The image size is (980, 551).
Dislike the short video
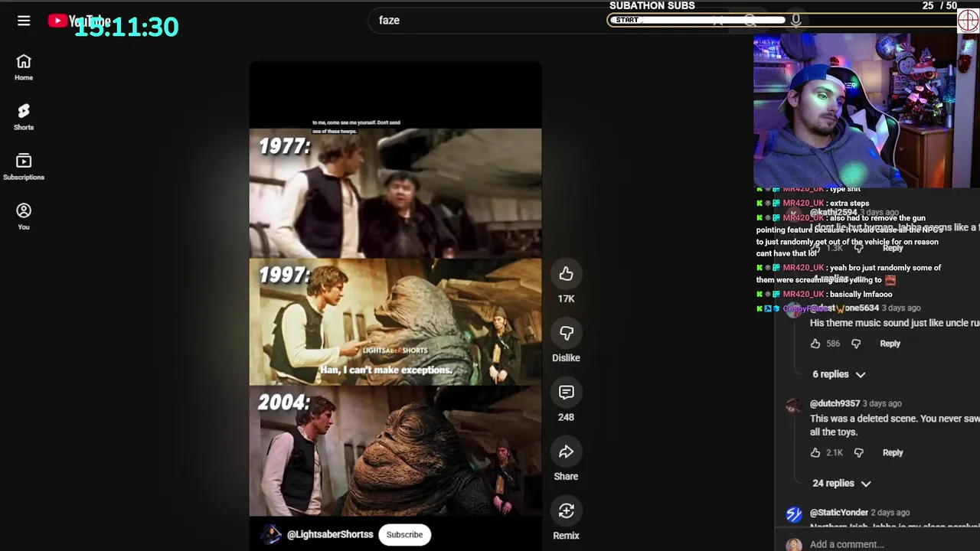pos(566,333)
